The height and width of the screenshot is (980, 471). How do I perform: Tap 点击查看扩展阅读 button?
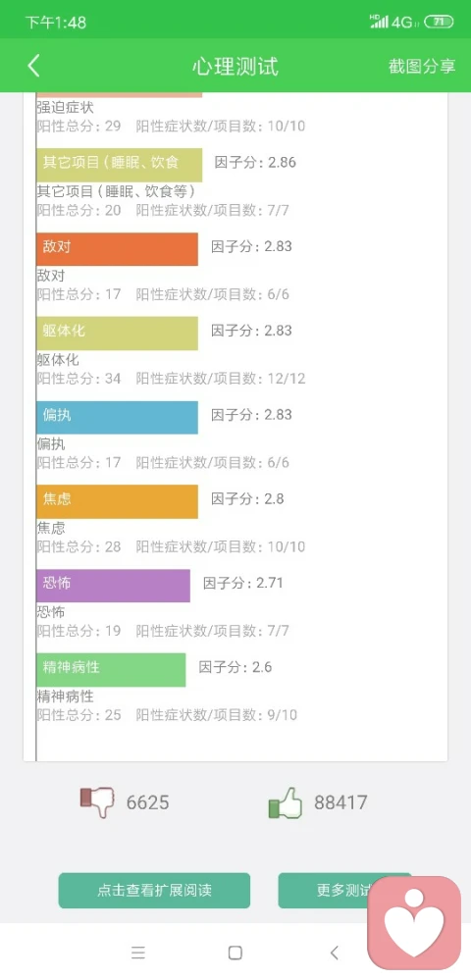coord(154,891)
